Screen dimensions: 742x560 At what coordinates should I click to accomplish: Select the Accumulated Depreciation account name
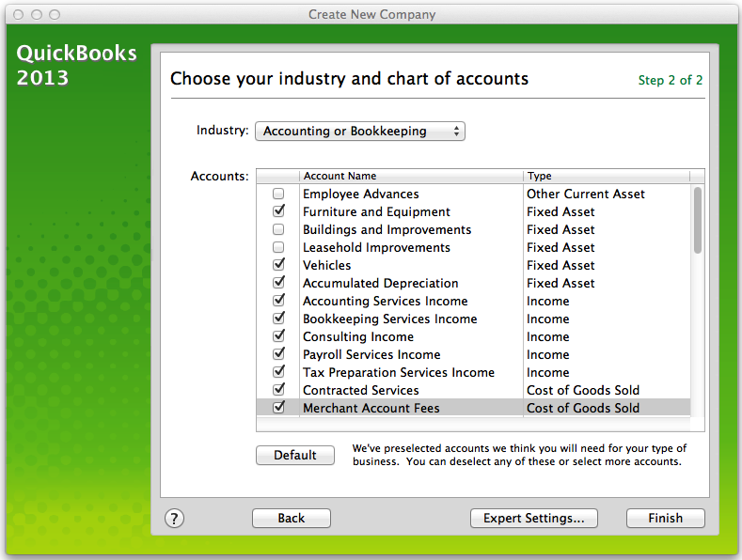[x=381, y=284]
